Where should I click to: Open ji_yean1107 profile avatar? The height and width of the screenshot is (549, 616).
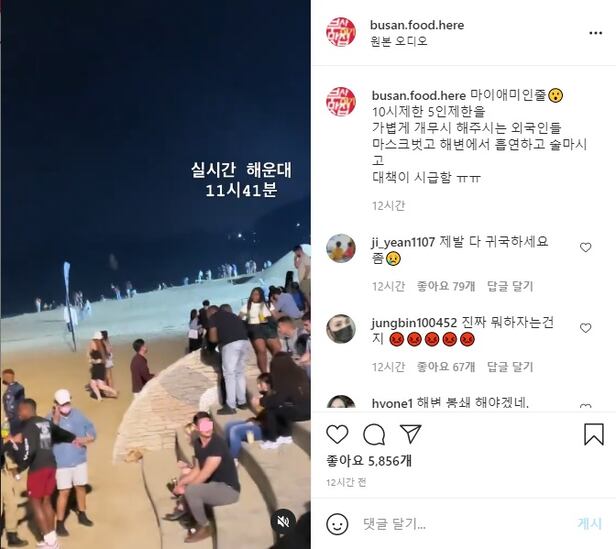point(341,248)
